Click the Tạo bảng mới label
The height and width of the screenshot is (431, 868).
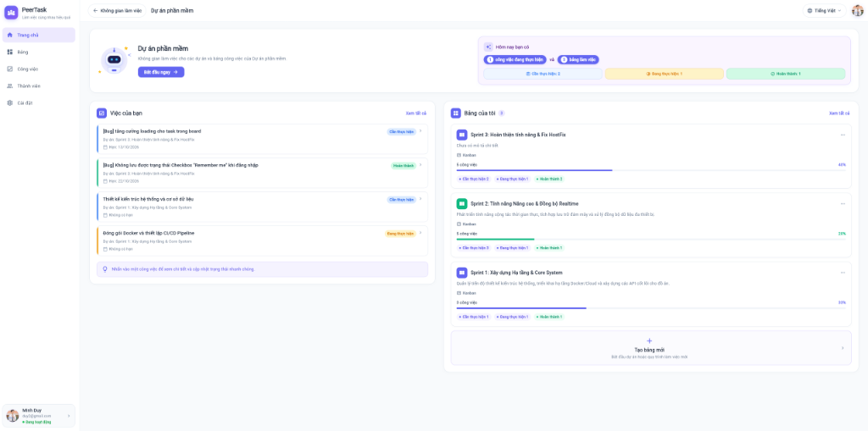point(649,351)
